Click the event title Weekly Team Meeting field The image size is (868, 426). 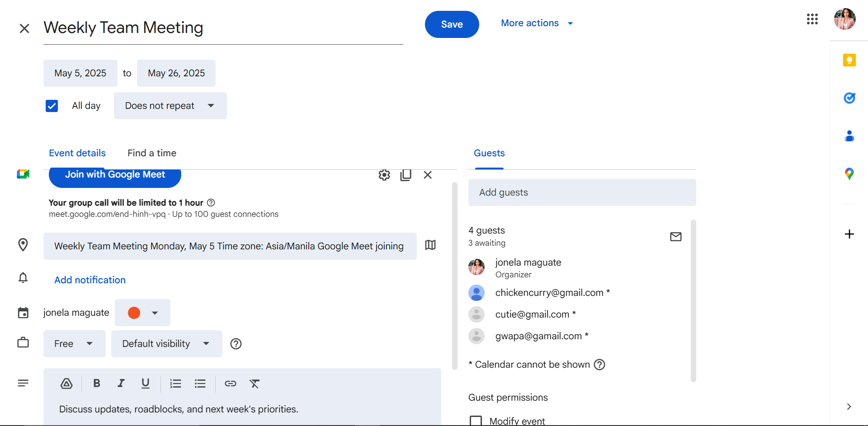[223, 28]
